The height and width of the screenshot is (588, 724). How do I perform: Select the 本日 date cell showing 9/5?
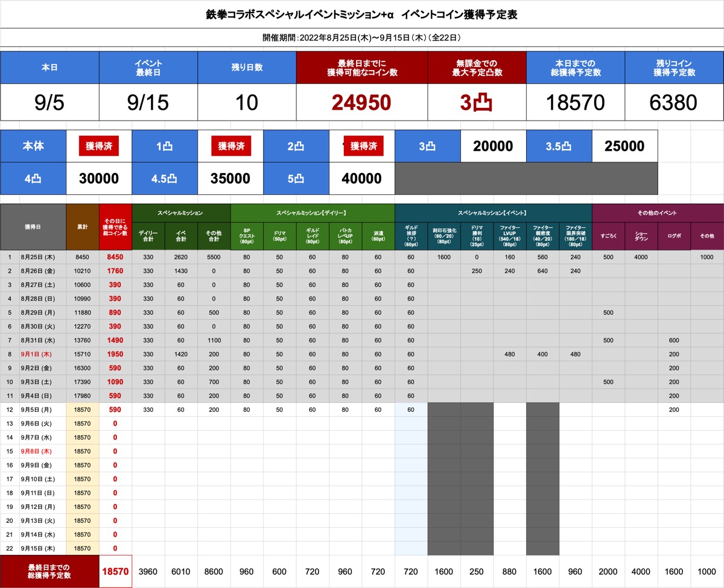(49, 102)
